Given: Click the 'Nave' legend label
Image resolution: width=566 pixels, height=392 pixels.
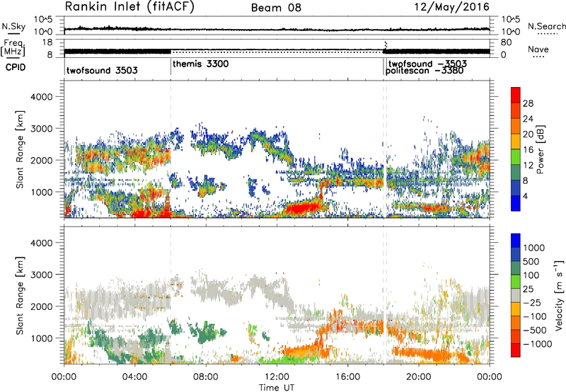Looking at the screenshot, I should click(x=538, y=49).
